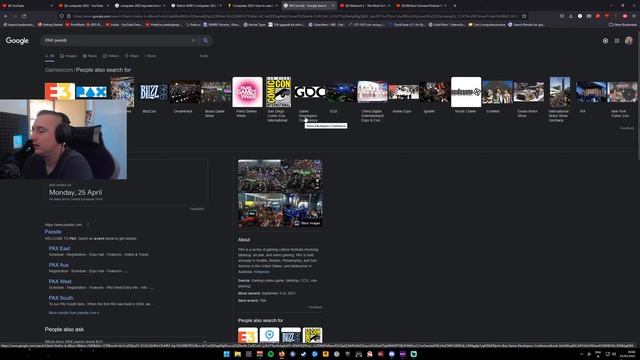Open the Comic-Con thumbnail in knowledge panel
This screenshot has height=360, width=640.
point(312,335)
